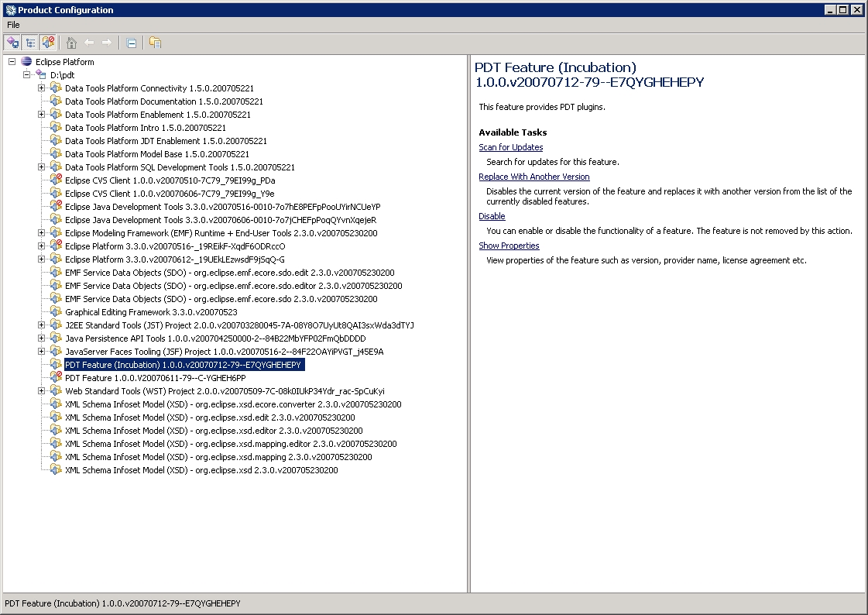
Task: Click XSD org.eclipse.xsd 2.3.0 feature icon
Action: coord(56,470)
